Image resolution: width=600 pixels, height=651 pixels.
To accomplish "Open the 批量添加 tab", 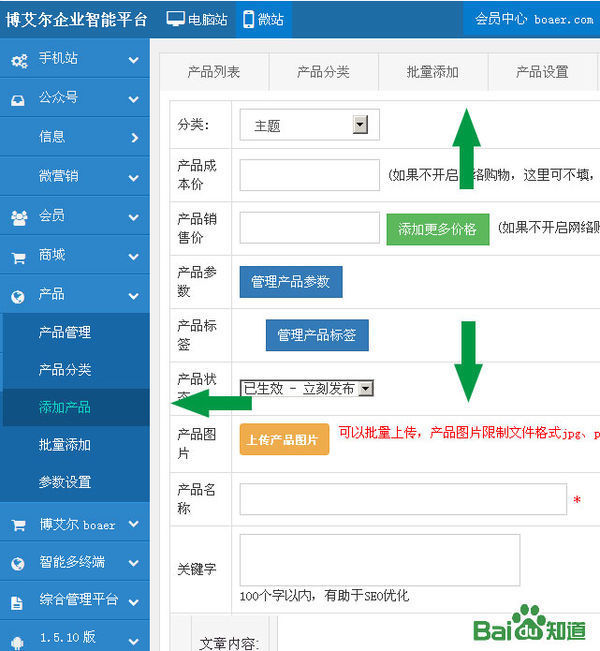I will [433, 72].
